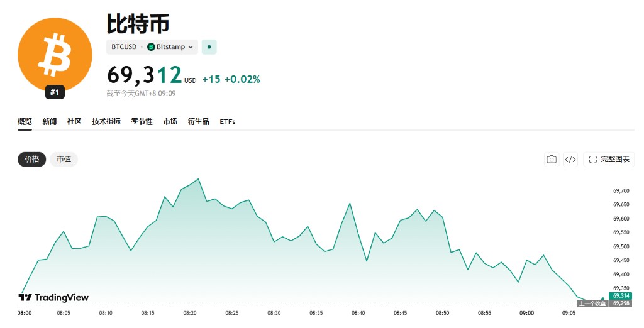The width and height of the screenshot is (644, 328).
Task: Click the green market status dot
Action: tap(209, 46)
